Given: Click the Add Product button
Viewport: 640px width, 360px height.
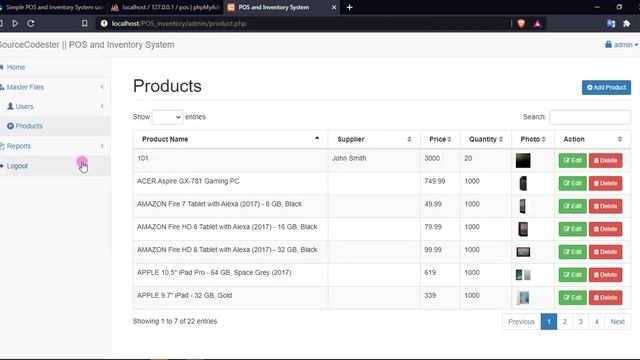Looking at the screenshot, I should [x=606, y=87].
